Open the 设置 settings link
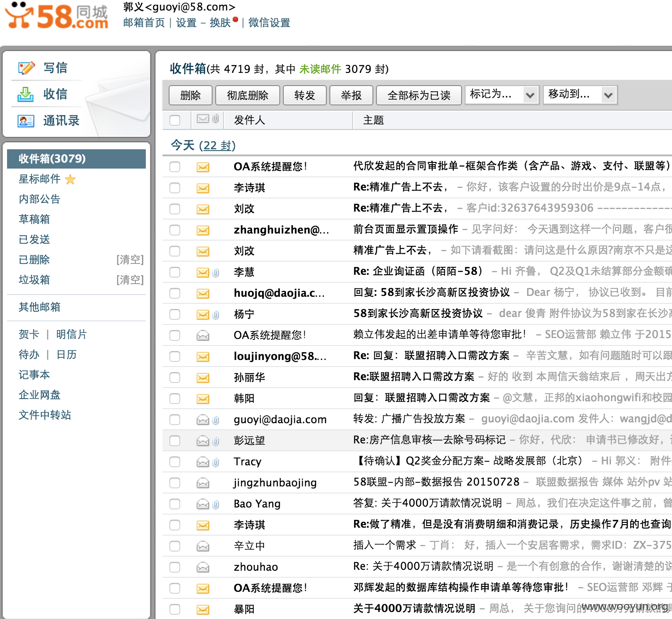Image resolution: width=672 pixels, height=619 pixels. [x=186, y=23]
